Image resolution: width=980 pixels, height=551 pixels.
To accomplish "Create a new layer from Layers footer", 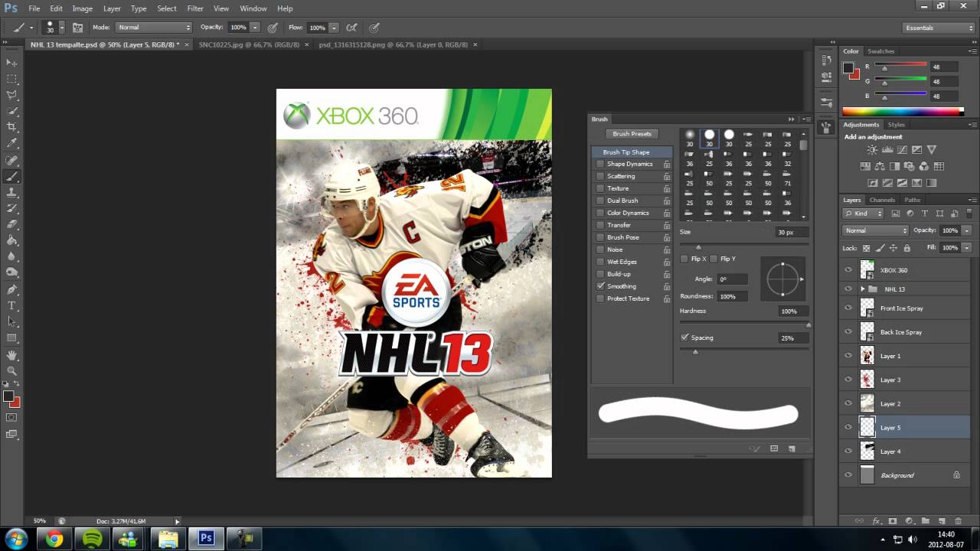I will [x=942, y=521].
